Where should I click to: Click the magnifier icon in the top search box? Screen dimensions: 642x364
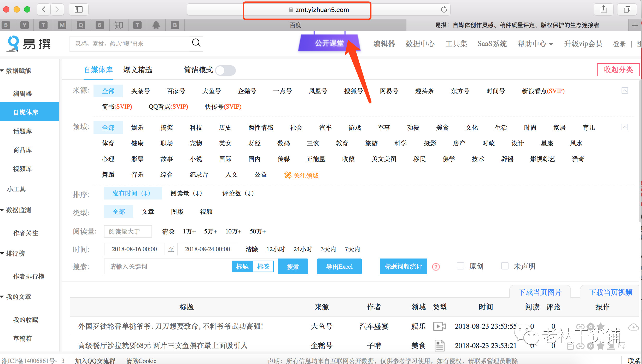(196, 43)
